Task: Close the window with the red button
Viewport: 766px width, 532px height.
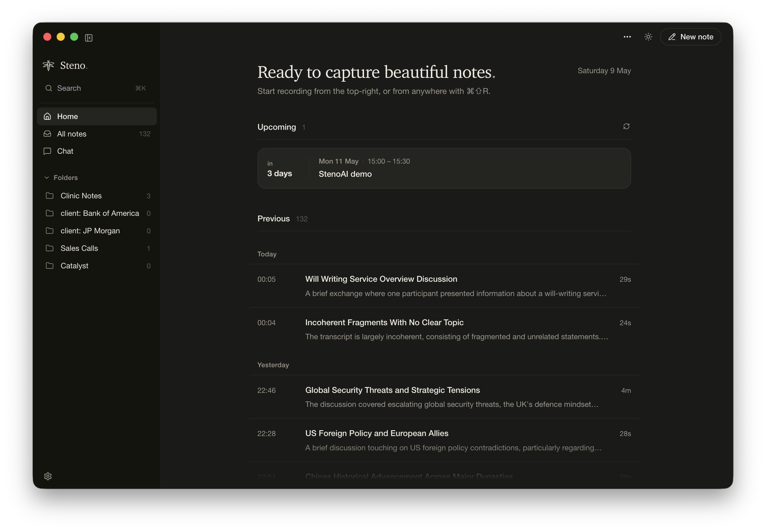Action: pyautogui.click(x=47, y=37)
